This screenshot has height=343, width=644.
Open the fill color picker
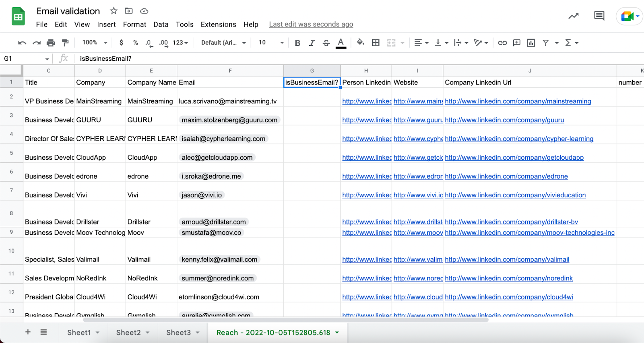(361, 42)
